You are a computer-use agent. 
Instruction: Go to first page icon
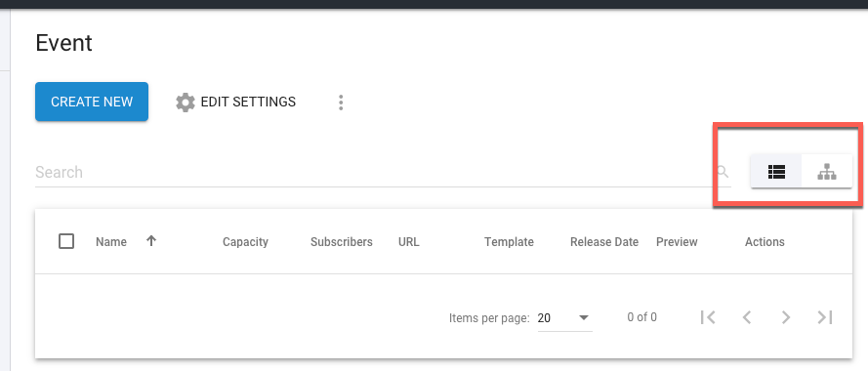708,317
